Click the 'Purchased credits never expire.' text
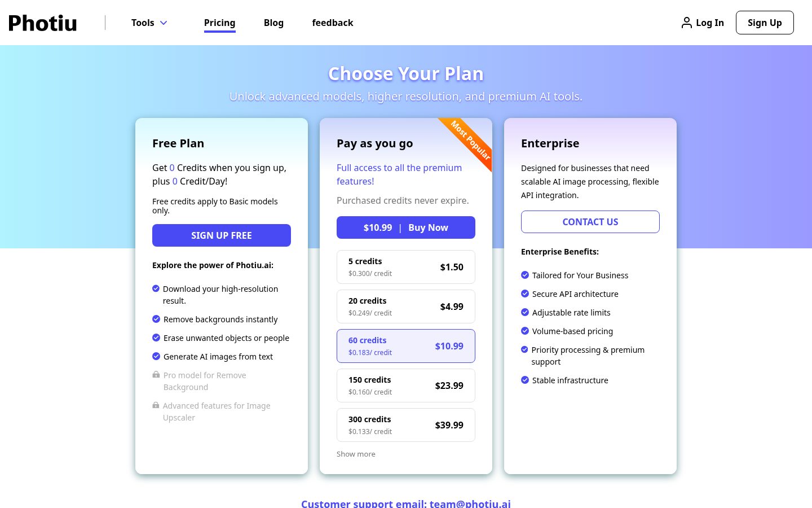The height and width of the screenshot is (508, 812). click(403, 200)
